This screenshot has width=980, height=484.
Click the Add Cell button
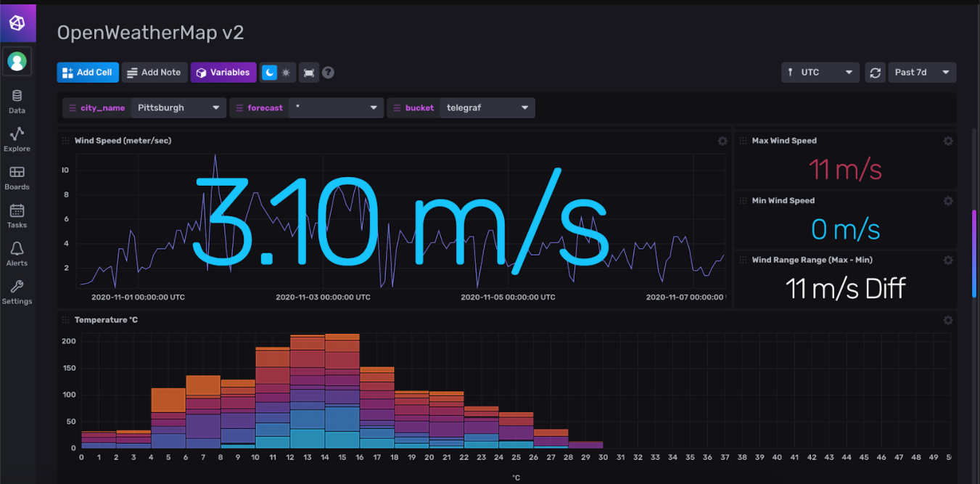pyautogui.click(x=88, y=73)
